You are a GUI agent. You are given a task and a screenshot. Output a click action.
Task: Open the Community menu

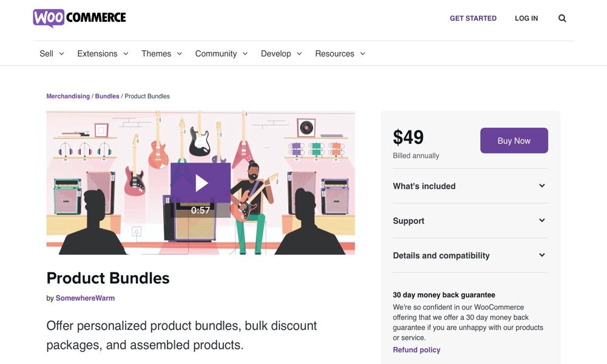pos(221,54)
